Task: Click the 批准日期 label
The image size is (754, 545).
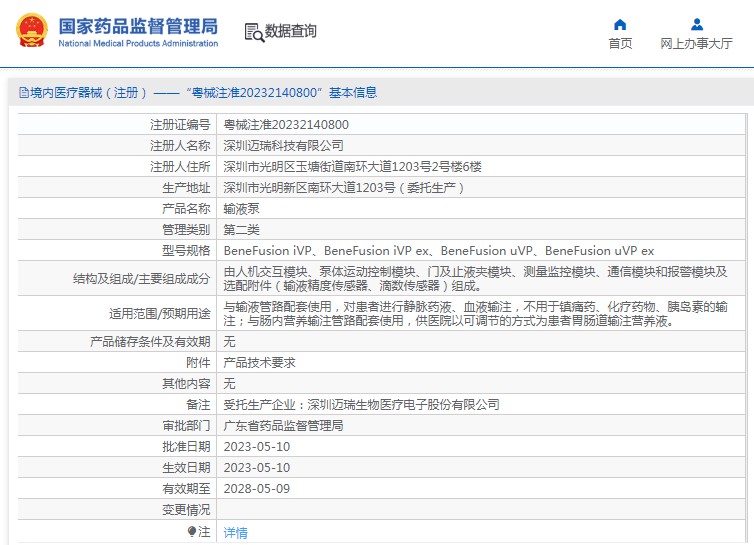Action: pyautogui.click(x=186, y=446)
